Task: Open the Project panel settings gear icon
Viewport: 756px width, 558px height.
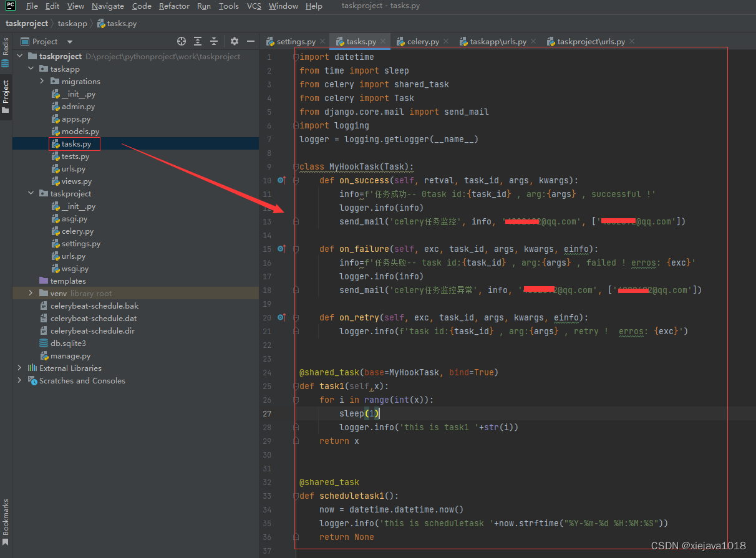Action: point(233,41)
